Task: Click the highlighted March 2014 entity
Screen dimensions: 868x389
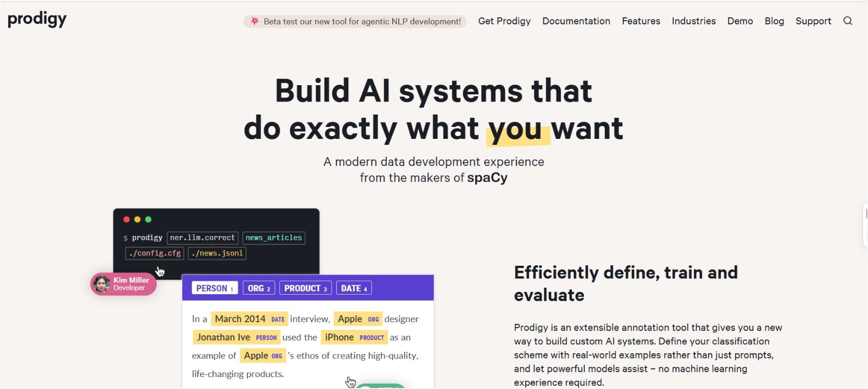Action: pyautogui.click(x=249, y=319)
